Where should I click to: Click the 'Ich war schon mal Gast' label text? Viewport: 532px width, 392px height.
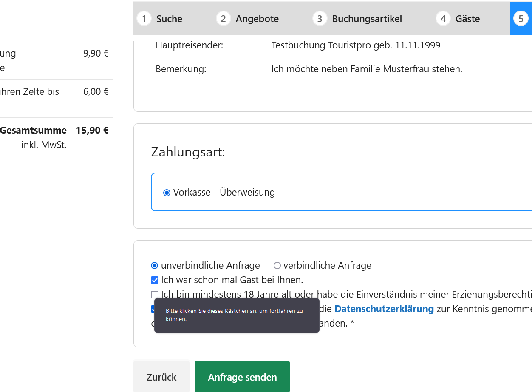click(x=232, y=280)
